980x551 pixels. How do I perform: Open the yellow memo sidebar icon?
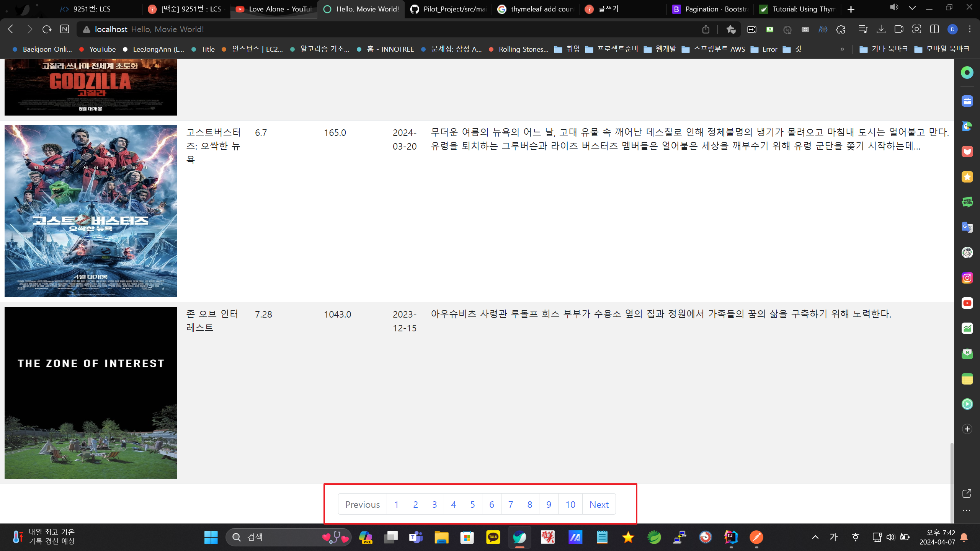tap(967, 379)
